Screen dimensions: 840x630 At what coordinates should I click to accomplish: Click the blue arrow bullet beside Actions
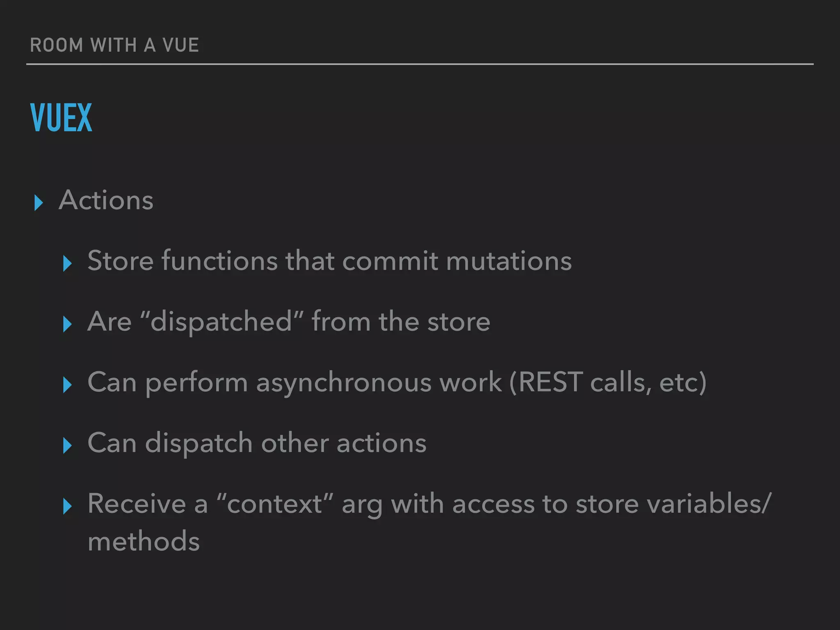[39, 203]
